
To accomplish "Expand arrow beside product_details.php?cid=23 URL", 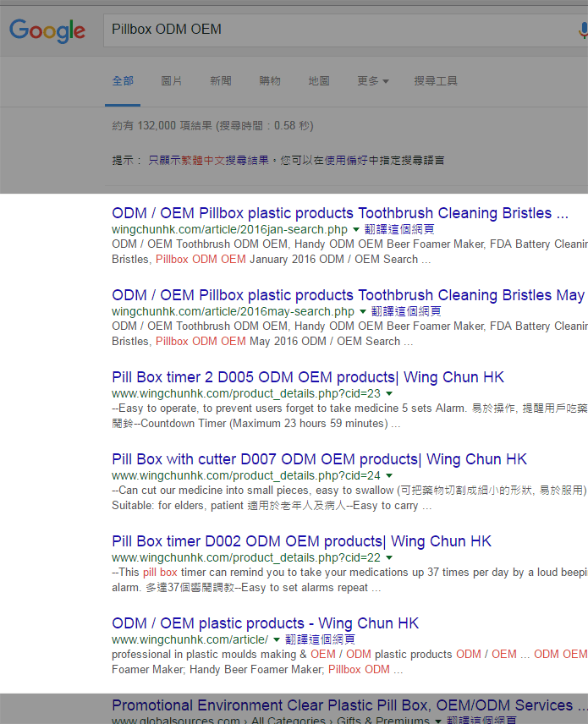I will pos(389,394).
